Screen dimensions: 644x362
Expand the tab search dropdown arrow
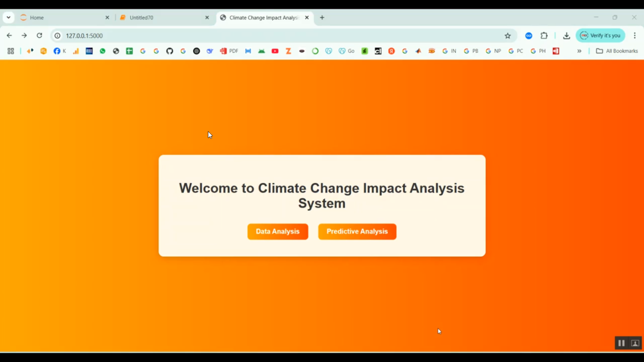tap(9, 18)
